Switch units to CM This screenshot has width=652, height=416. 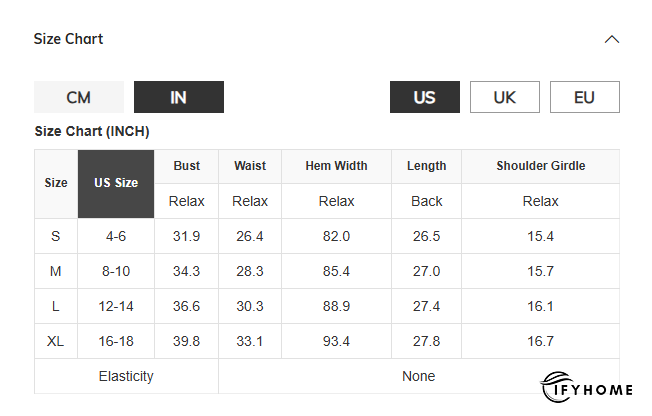(79, 97)
